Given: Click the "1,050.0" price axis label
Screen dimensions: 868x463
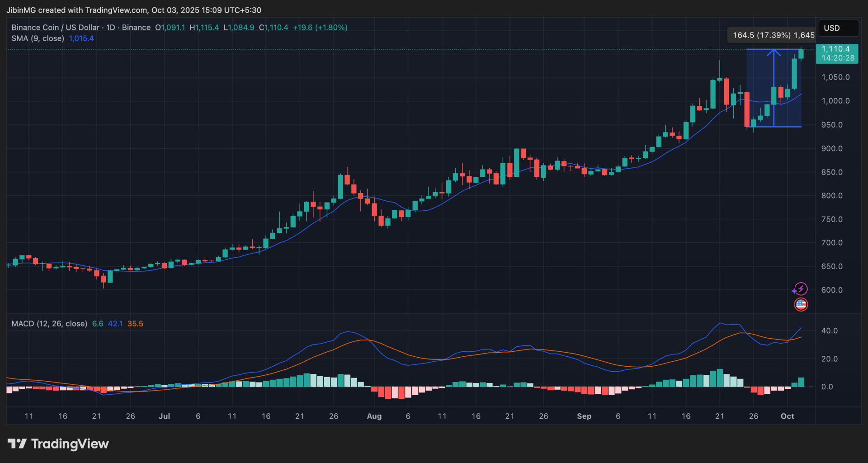Looking at the screenshot, I should [835, 77].
